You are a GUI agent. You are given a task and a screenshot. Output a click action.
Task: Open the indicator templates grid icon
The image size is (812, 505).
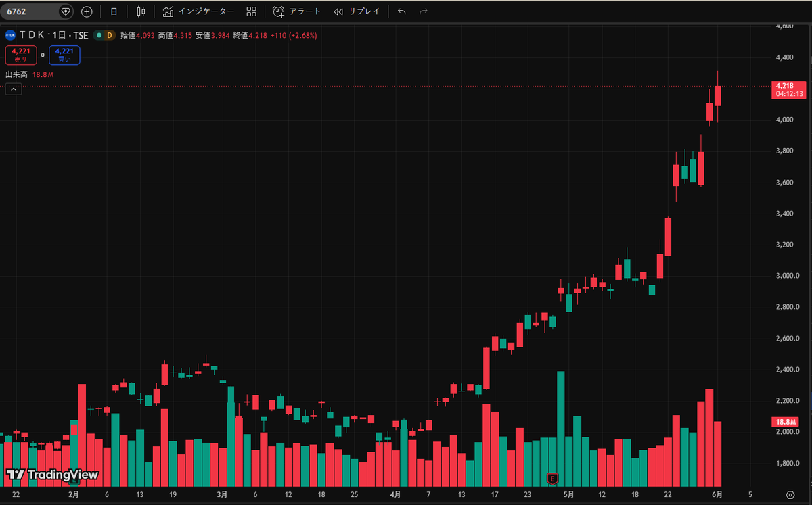252,11
